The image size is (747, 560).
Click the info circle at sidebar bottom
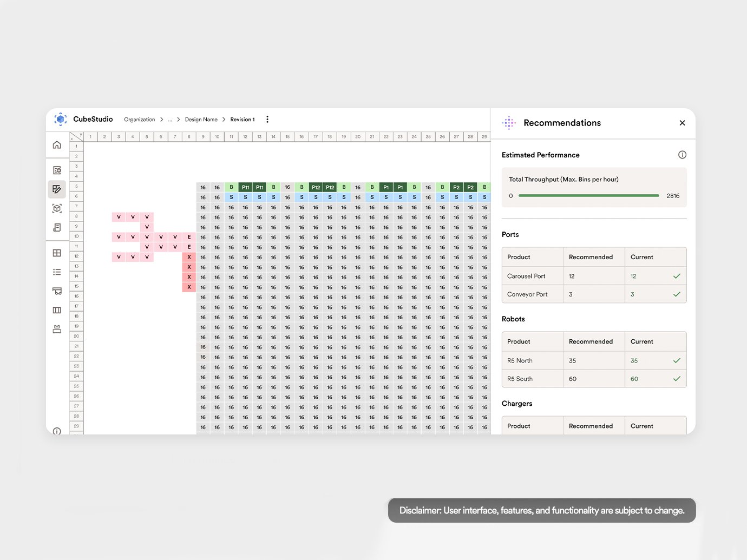(x=57, y=431)
